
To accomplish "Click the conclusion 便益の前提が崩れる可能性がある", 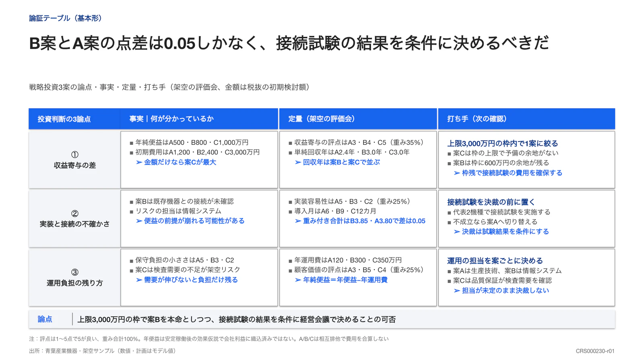I will pos(190,221).
